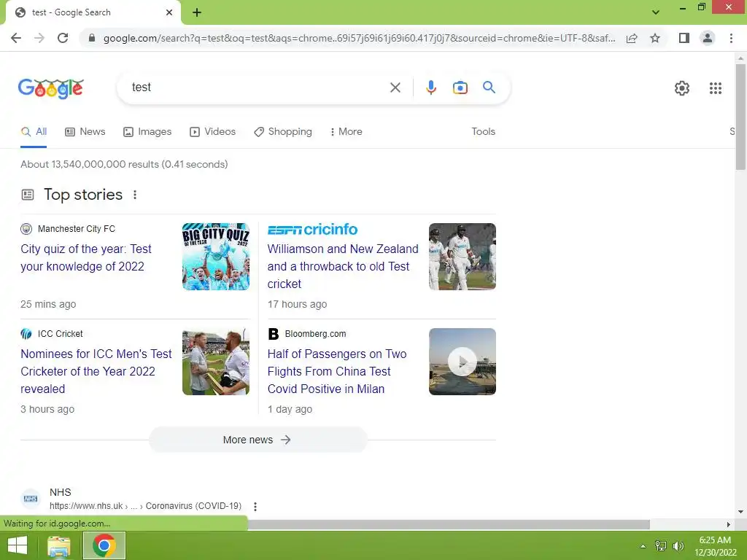Open a new tab with plus button
747x560 pixels.
tap(197, 12)
